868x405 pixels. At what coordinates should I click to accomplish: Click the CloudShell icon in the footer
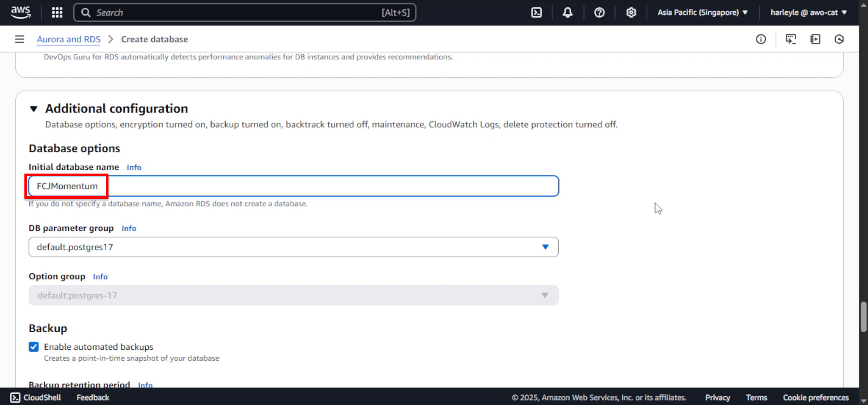(15, 397)
